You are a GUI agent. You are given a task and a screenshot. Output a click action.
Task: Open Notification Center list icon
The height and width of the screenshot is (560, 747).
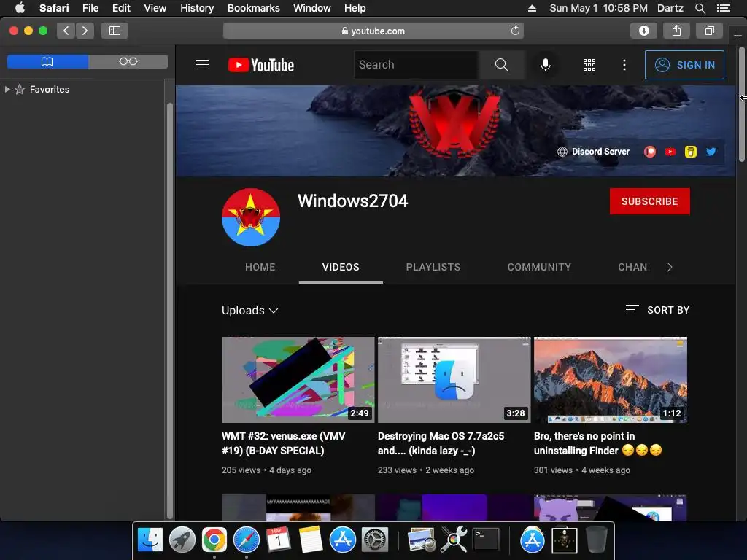pyautogui.click(x=724, y=8)
